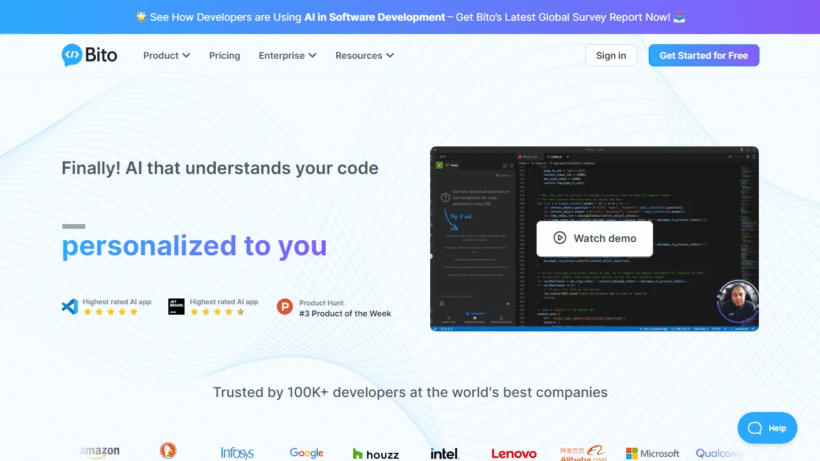This screenshot has height=461, width=820.
Task: Click Get Started for Free button
Action: 703,55
